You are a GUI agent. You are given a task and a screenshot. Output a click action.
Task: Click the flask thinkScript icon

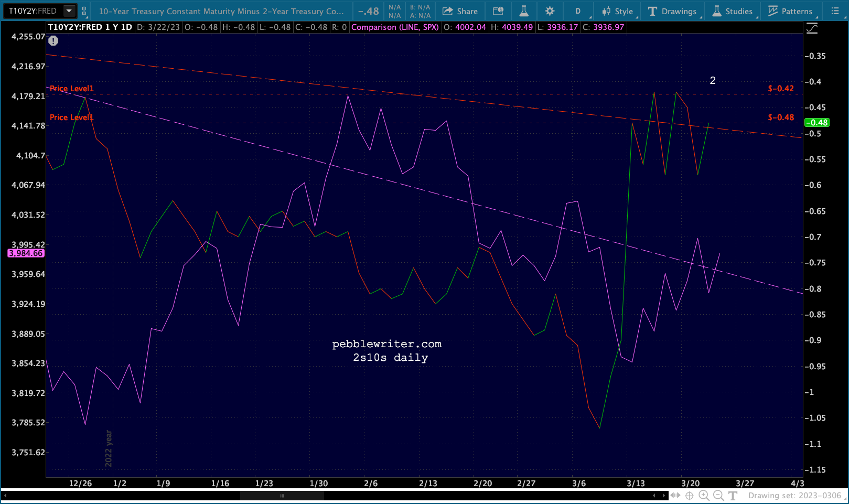tap(524, 11)
